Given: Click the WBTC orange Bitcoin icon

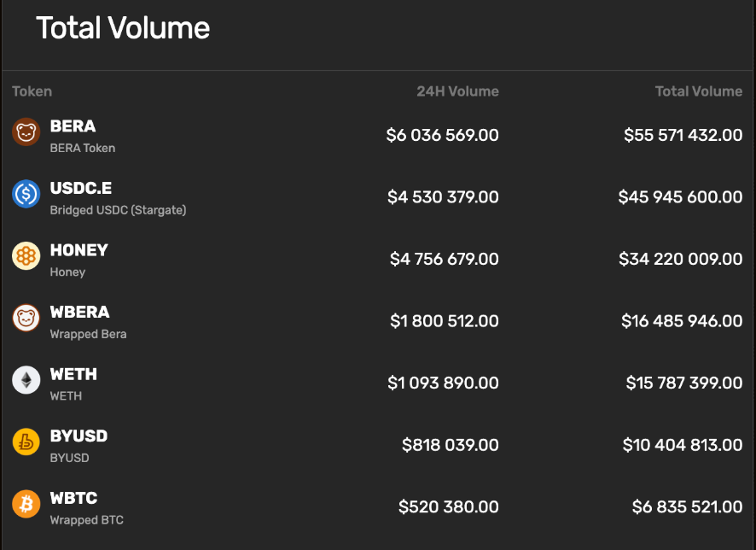Looking at the screenshot, I should coord(26,505).
